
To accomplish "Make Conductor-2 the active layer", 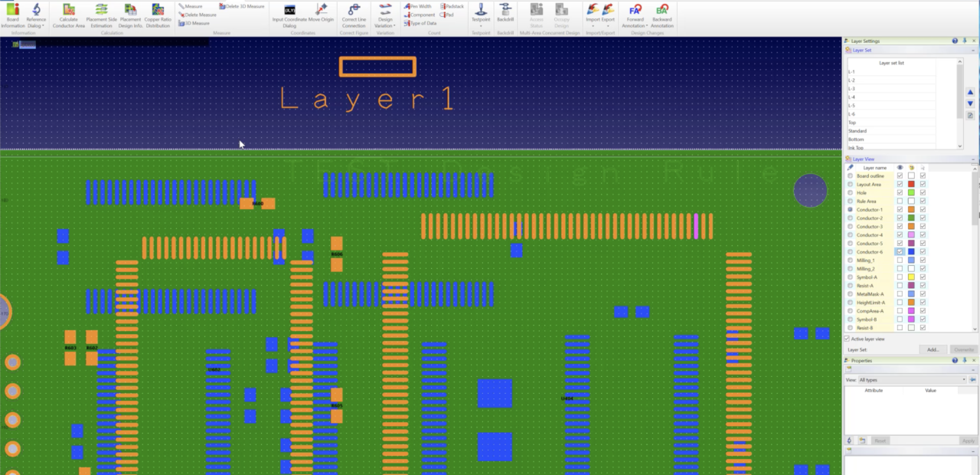I will (x=851, y=218).
